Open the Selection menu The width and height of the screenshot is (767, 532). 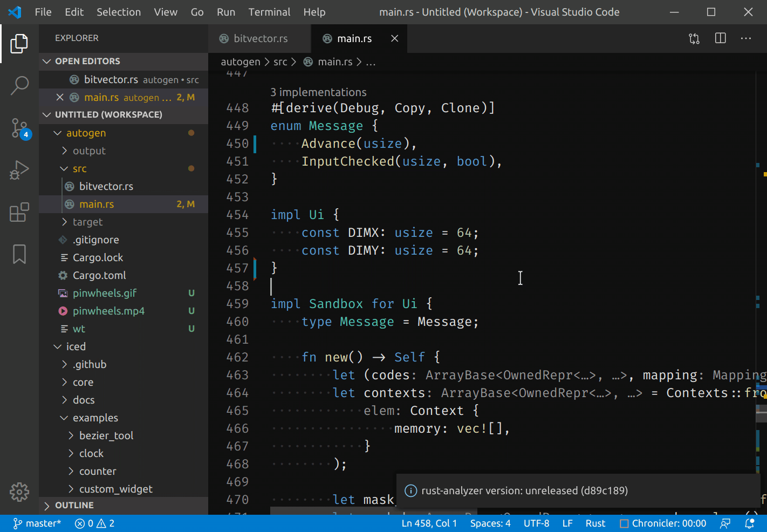[119, 12]
